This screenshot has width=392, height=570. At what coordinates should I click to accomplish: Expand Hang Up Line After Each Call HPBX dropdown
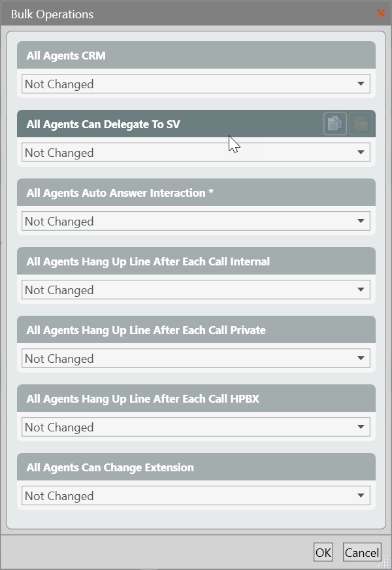tap(196, 427)
